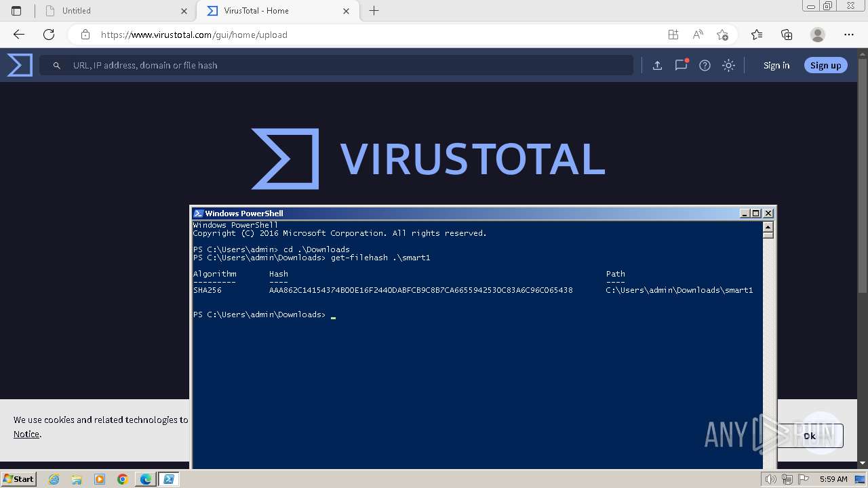868x488 pixels.
Task: Open the Windows Start menu
Action: click(x=18, y=479)
